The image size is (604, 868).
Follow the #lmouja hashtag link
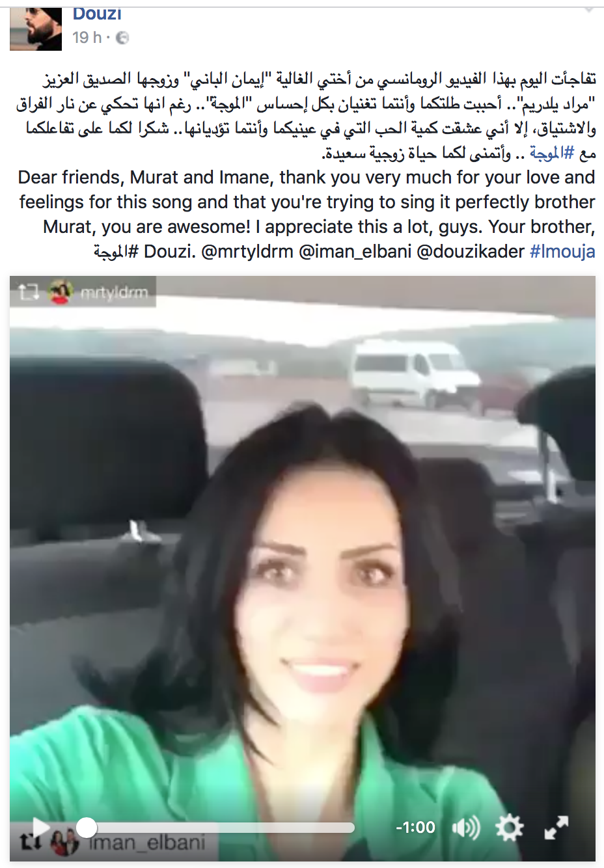(562, 251)
